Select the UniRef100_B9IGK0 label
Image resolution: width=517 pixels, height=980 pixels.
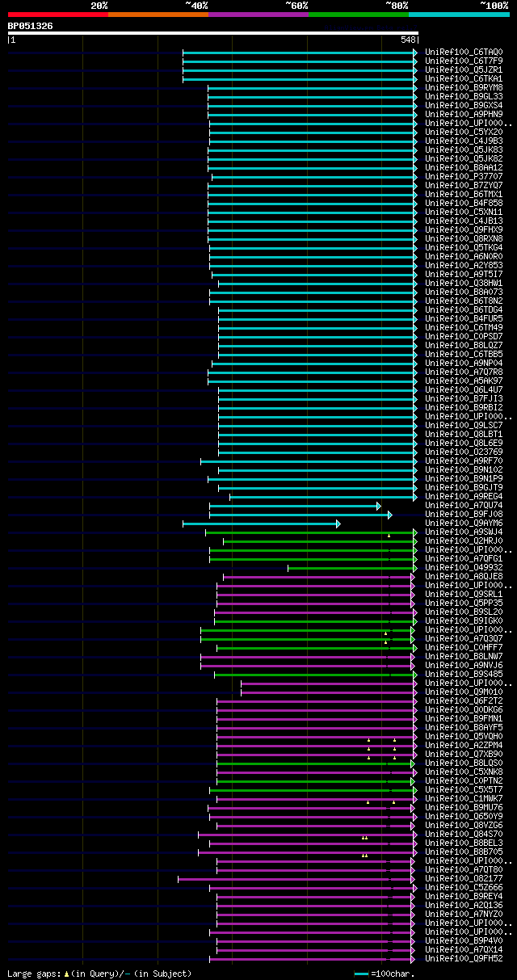tap(464, 620)
